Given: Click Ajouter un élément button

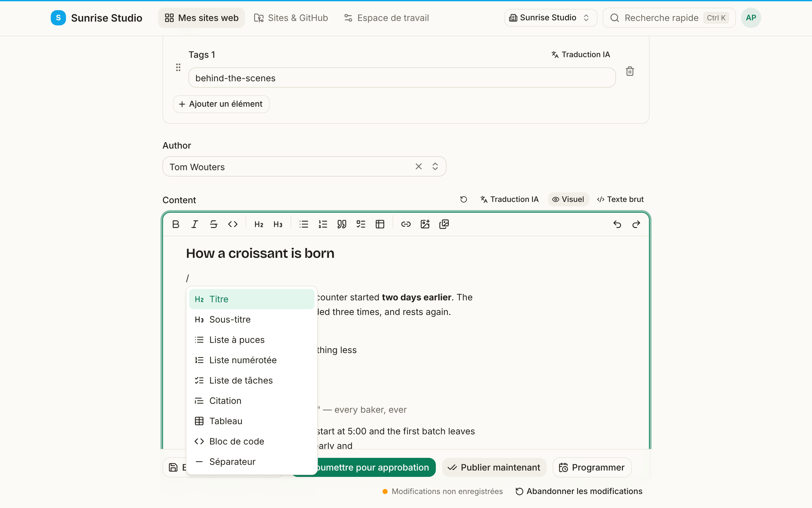Looking at the screenshot, I should click(x=221, y=104).
